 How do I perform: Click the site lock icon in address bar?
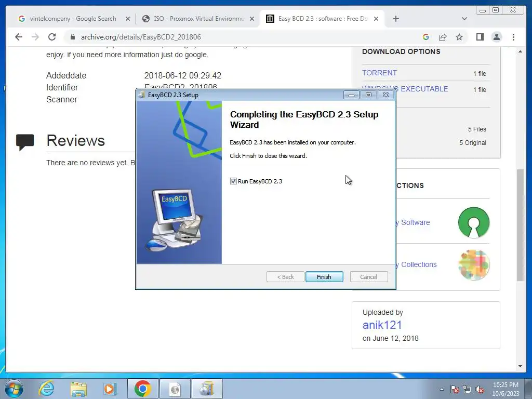pyautogui.click(x=72, y=37)
